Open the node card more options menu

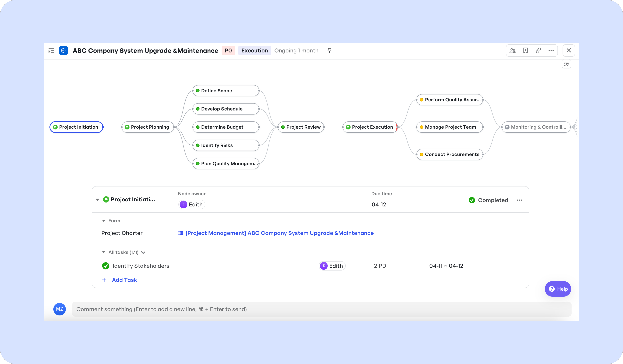coord(519,200)
